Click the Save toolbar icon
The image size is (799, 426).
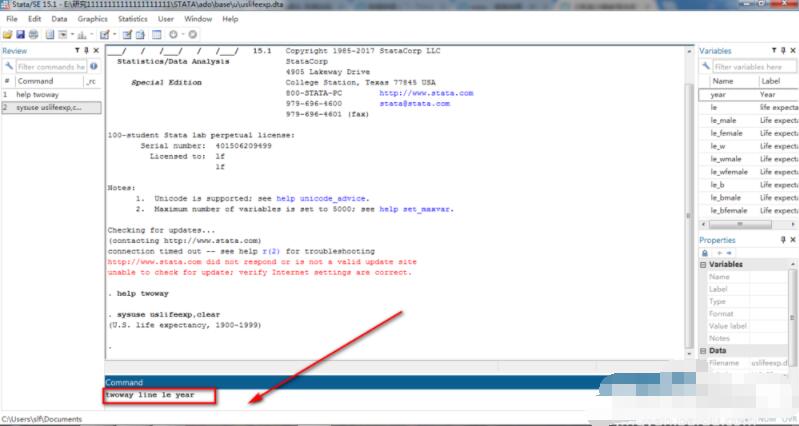click(20, 35)
